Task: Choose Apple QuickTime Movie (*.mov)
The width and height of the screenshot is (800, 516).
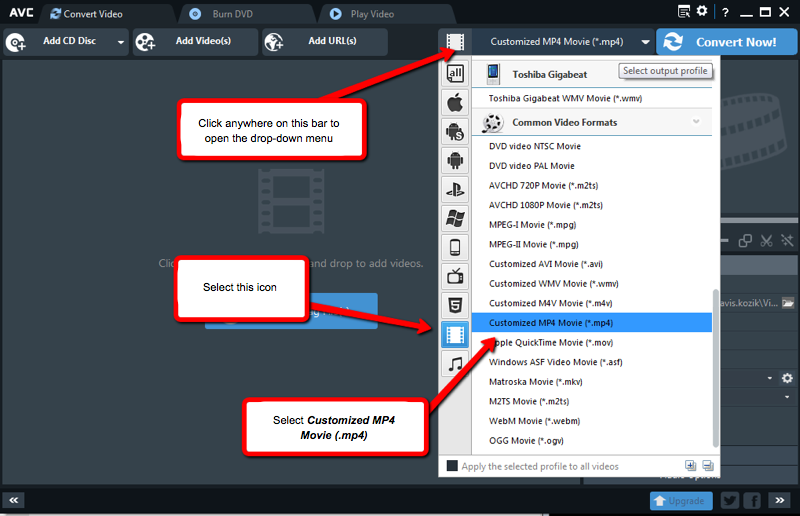Action: click(x=592, y=342)
